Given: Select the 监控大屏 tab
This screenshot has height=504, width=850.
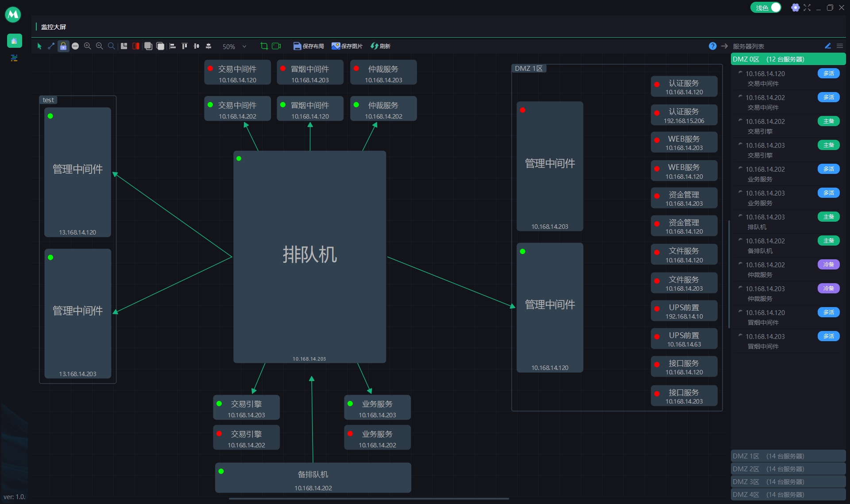Looking at the screenshot, I should click(x=54, y=27).
